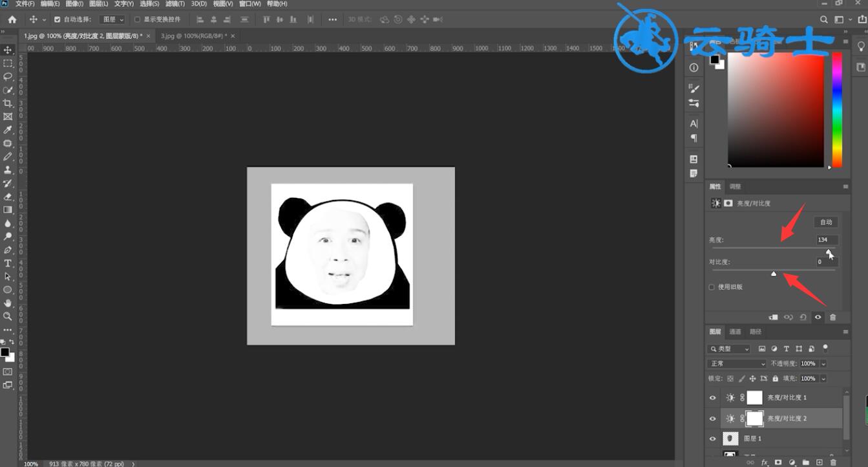Select the Lasso tool
Screen dimensions: 868x467
coord(8,76)
